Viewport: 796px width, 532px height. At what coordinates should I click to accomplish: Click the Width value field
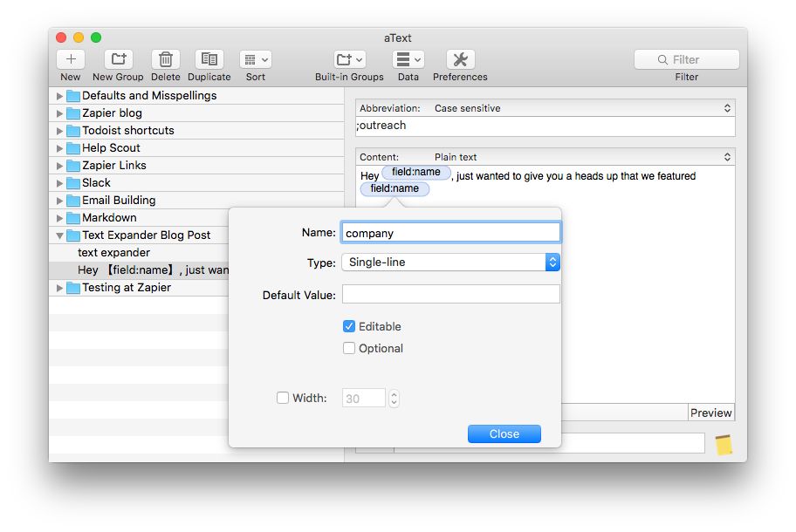click(363, 398)
